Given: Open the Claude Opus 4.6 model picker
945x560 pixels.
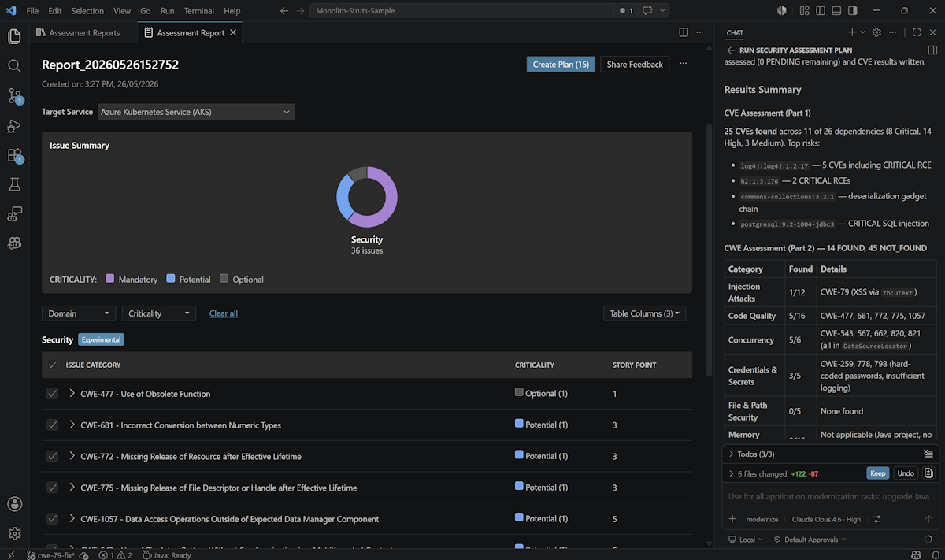Looking at the screenshot, I should click(x=827, y=519).
